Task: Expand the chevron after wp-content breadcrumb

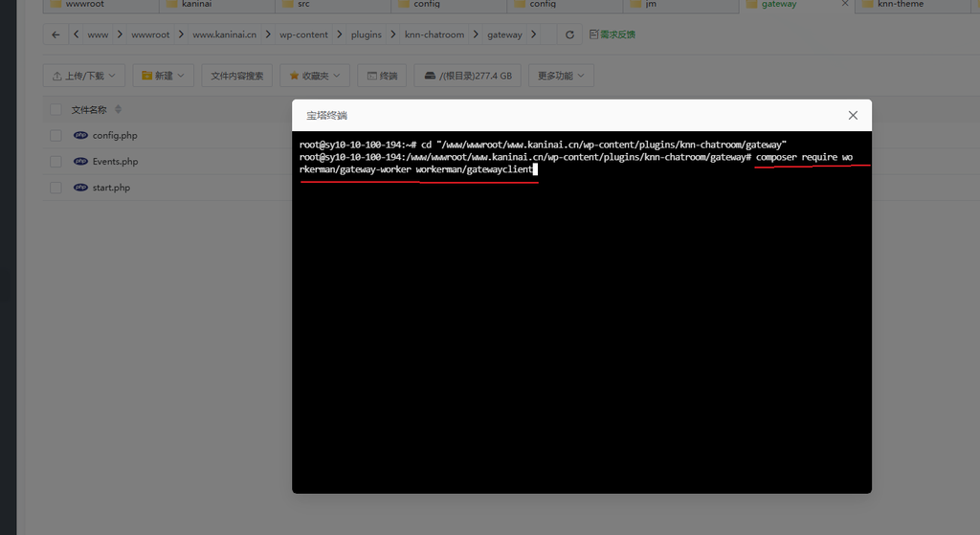Action: (340, 34)
